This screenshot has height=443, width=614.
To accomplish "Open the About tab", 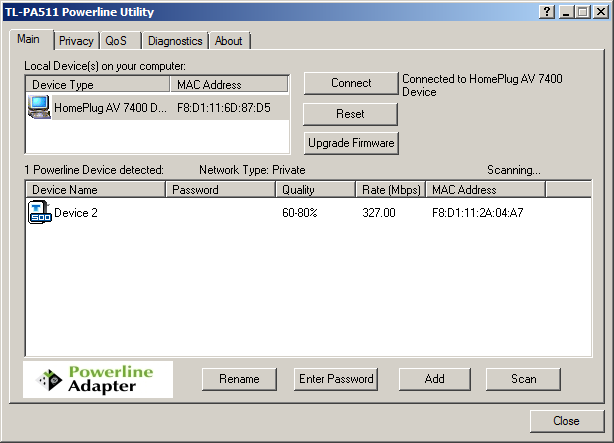I will tap(229, 41).
